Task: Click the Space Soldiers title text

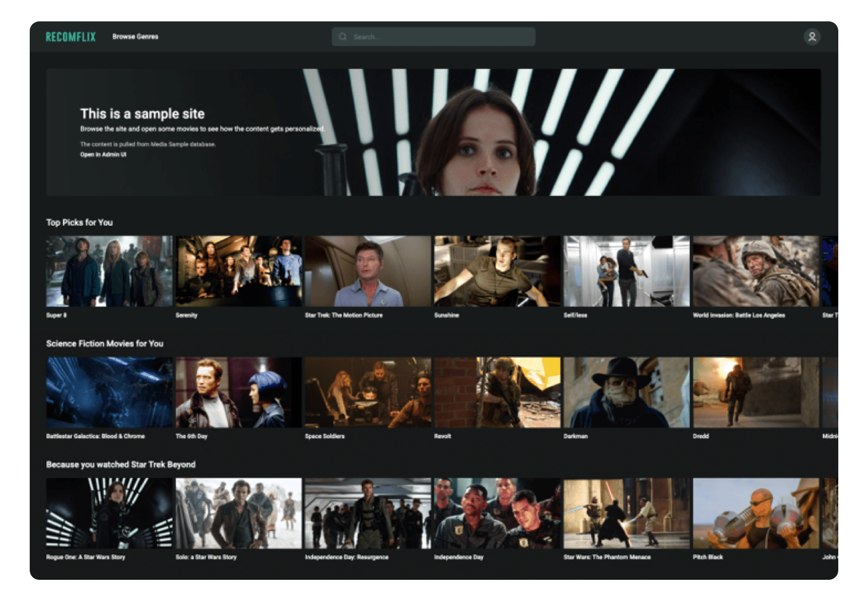Action: [325, 436]
